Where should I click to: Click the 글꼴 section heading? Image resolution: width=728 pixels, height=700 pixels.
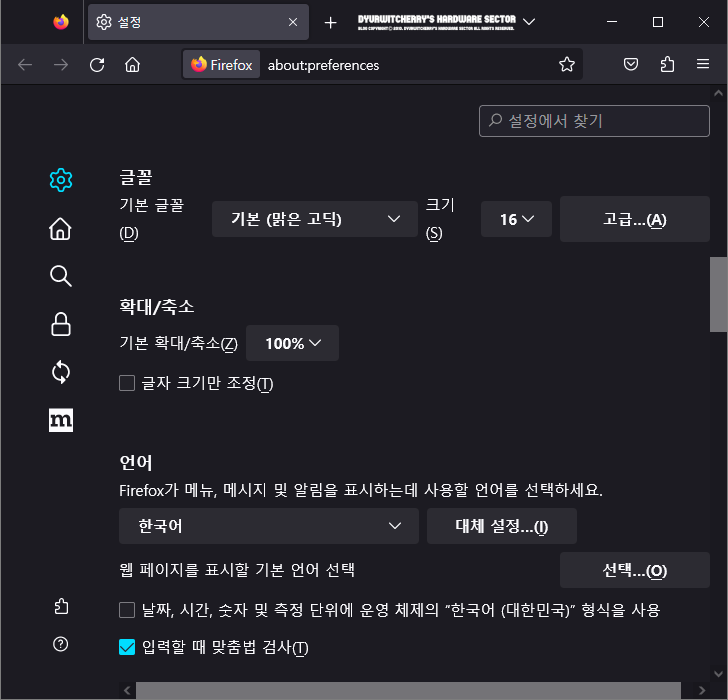136,177
